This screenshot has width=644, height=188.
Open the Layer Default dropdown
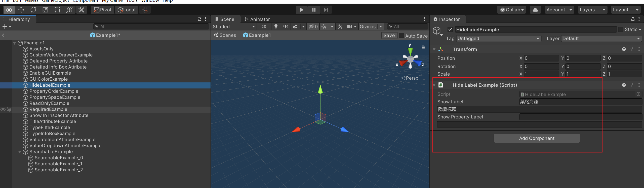601,39
